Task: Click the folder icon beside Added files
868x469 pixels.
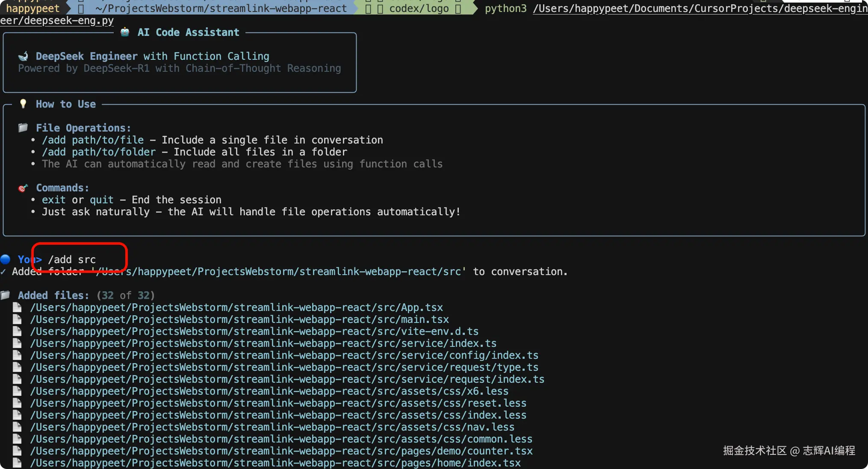Action: click(6, 295)
